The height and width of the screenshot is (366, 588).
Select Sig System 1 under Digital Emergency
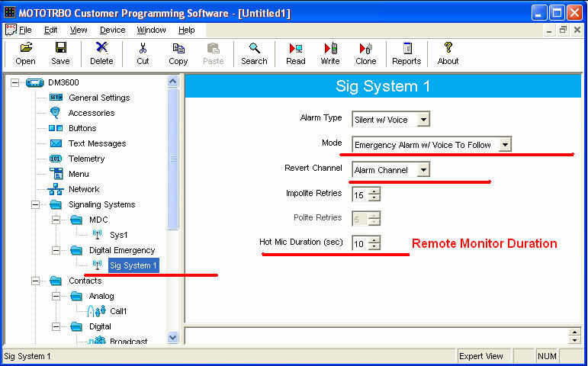(133, 265)
